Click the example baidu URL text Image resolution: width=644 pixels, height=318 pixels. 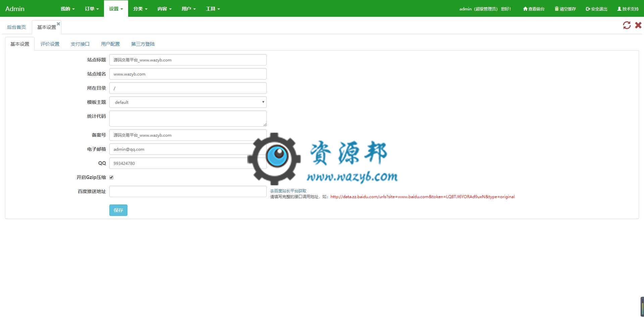click(x=422, y=197)
